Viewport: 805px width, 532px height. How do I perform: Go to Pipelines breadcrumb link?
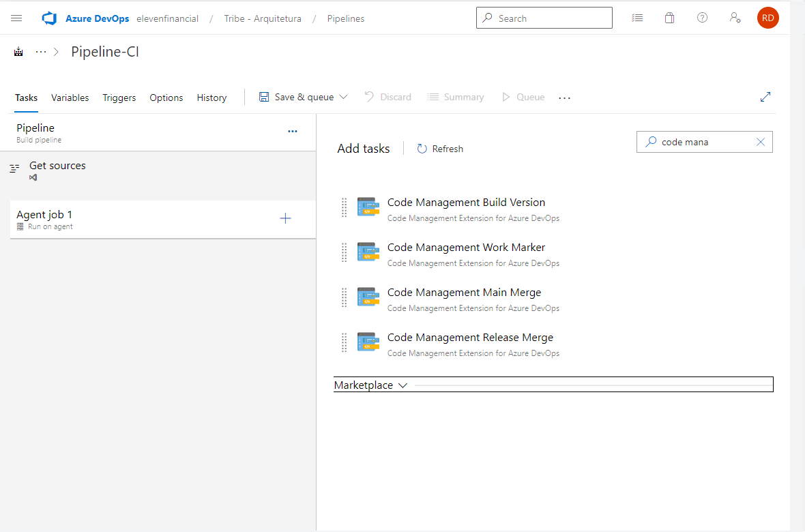tap(346, 18)
